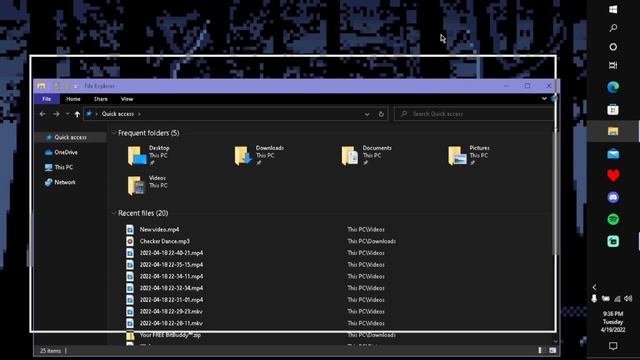The image size is (640, 360).
Task: Select Network in navigation pane
Action: point(65,182)
